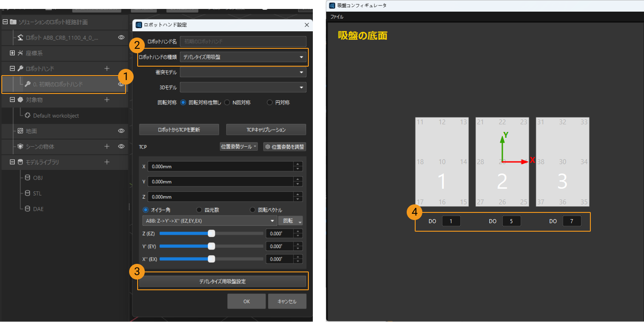Screen dimensions: 644x322
Task: Click the DO field under suction section 2
Action: (x=511, y=221)
